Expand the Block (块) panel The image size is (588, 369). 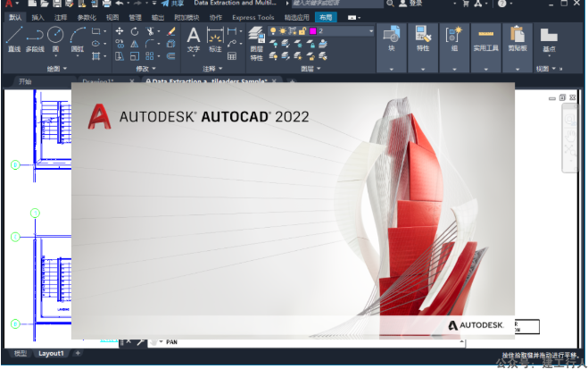[x=392, y=69]
